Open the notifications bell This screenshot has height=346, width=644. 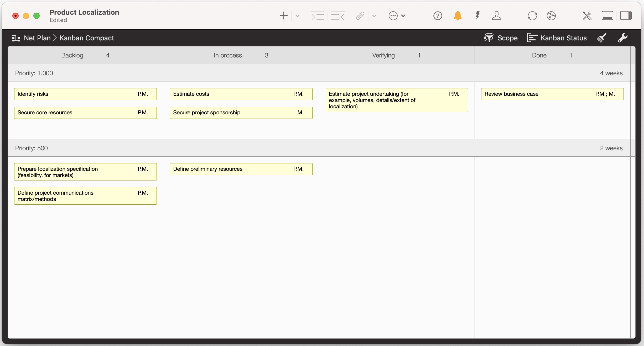pos(458,16)
